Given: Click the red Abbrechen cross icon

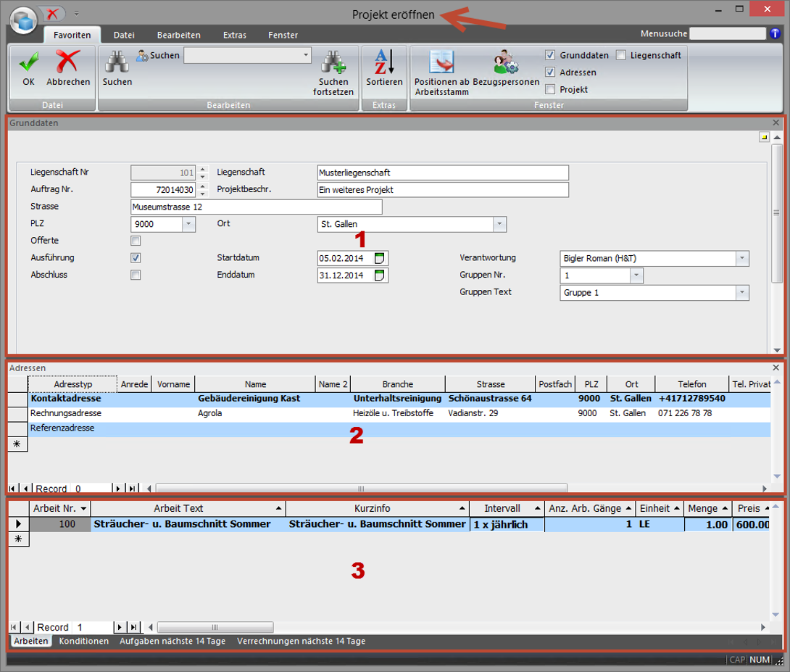Looking at the screenshot, I should [67, 62].
